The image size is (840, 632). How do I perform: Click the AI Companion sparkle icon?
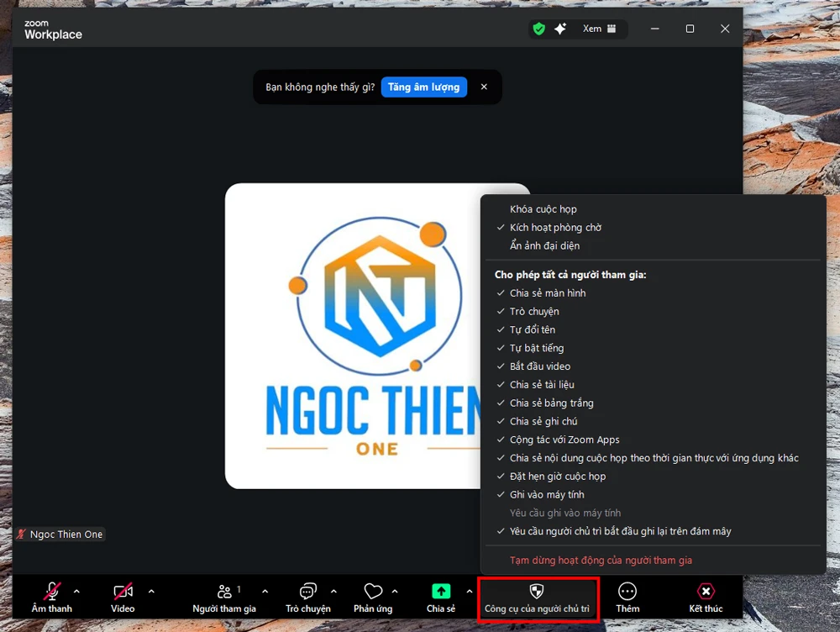[x=560, y=29]
